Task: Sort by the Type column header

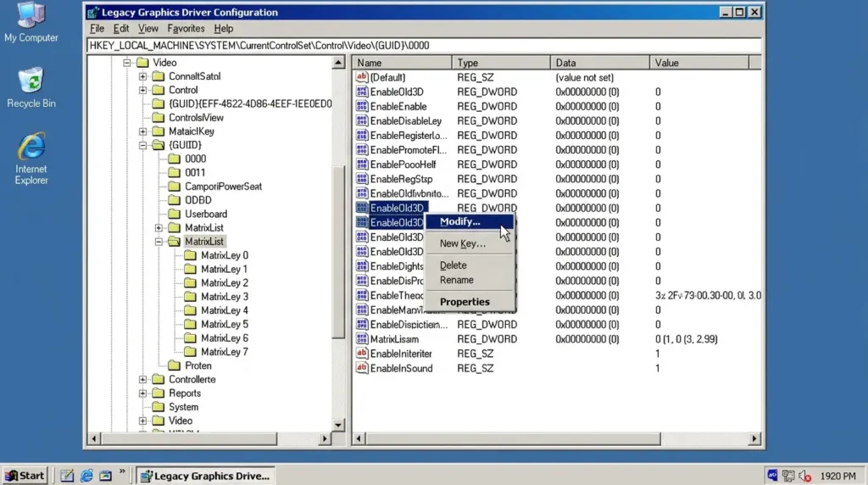Action: [x=501, y=63]
